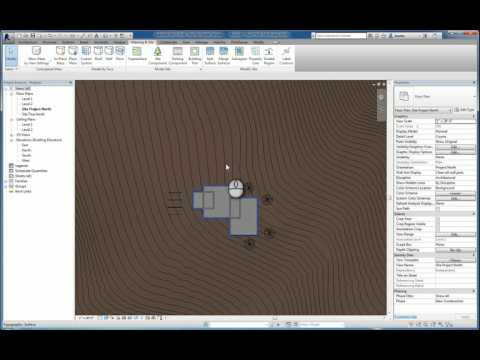The width and height of the screenshot is (480, 360).
Task: Select the Property Line tool
Action: point(255,55)
